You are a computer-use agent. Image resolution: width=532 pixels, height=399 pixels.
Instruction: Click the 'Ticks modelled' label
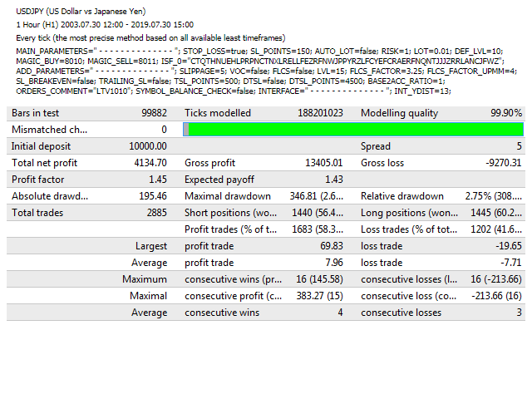[x=218, y=113]
